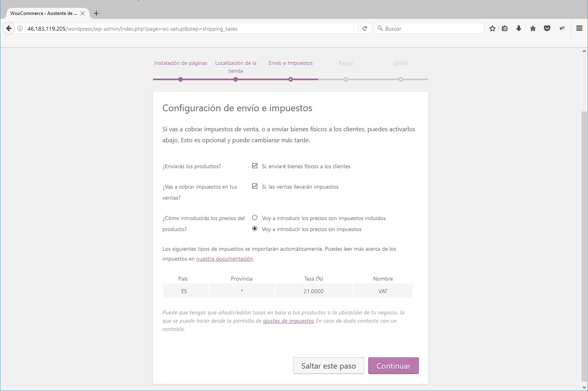This screenshot has height=391, width=588.
Task: Open 'ajustes de impuestos' link
Action: tap(289, 321)
